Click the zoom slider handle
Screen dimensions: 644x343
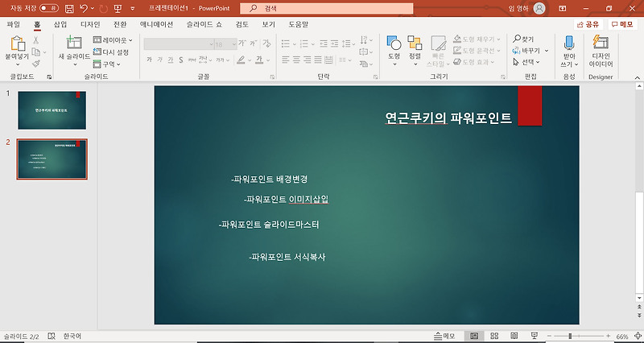570,337
